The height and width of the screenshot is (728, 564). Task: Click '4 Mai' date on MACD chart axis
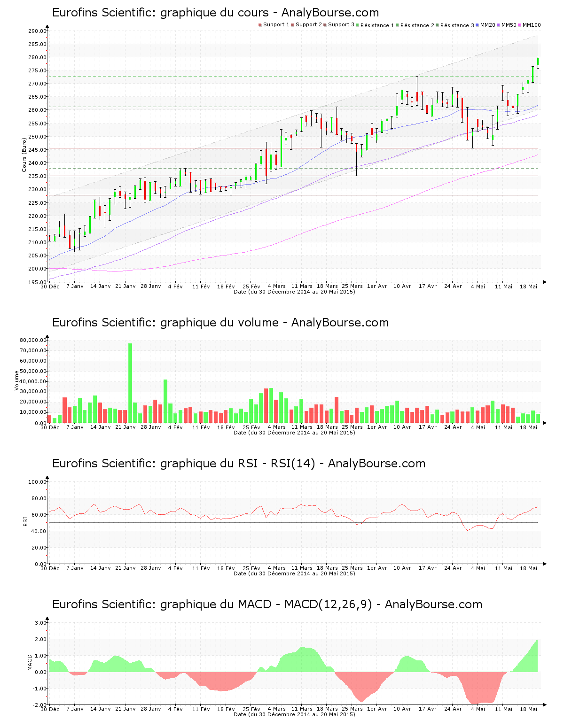(x=478, y=709)
